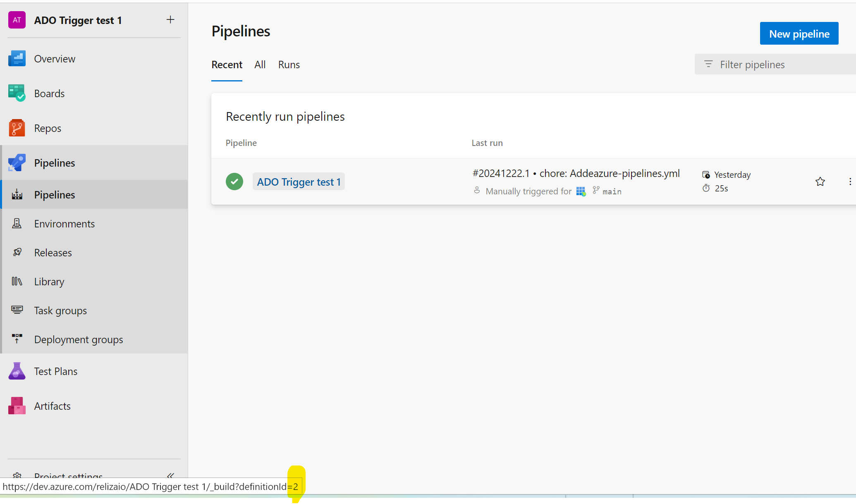Click the Recently run pipelines heading
This screenshot has width=856, height=504.
coord(285,117)
